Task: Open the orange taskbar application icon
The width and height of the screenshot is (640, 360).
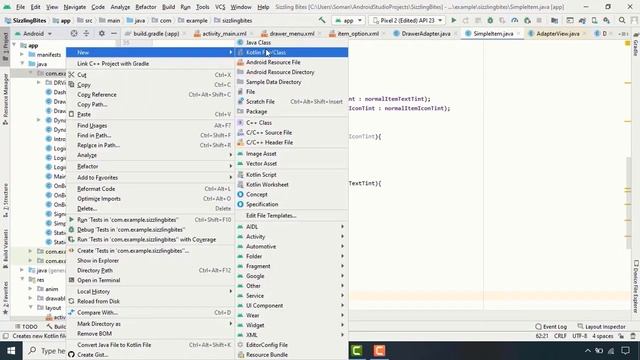Action: (x=379, y=351)
